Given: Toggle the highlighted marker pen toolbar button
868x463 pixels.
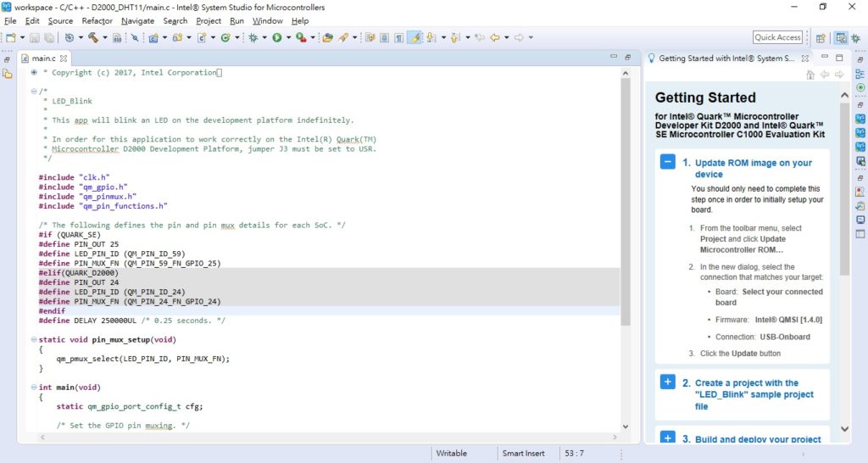Looking at the screenshot, I should (414, 37).
